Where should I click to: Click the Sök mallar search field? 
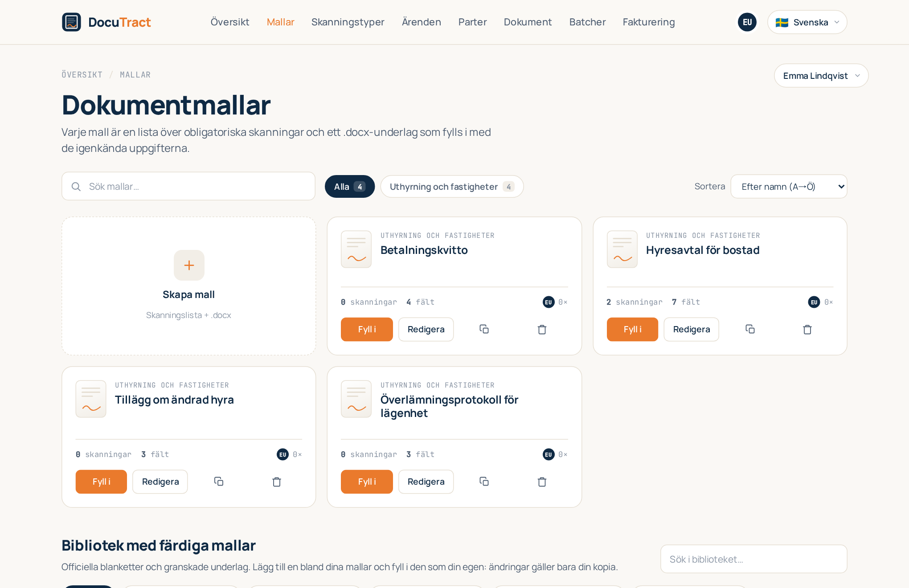tap(188, 186)
